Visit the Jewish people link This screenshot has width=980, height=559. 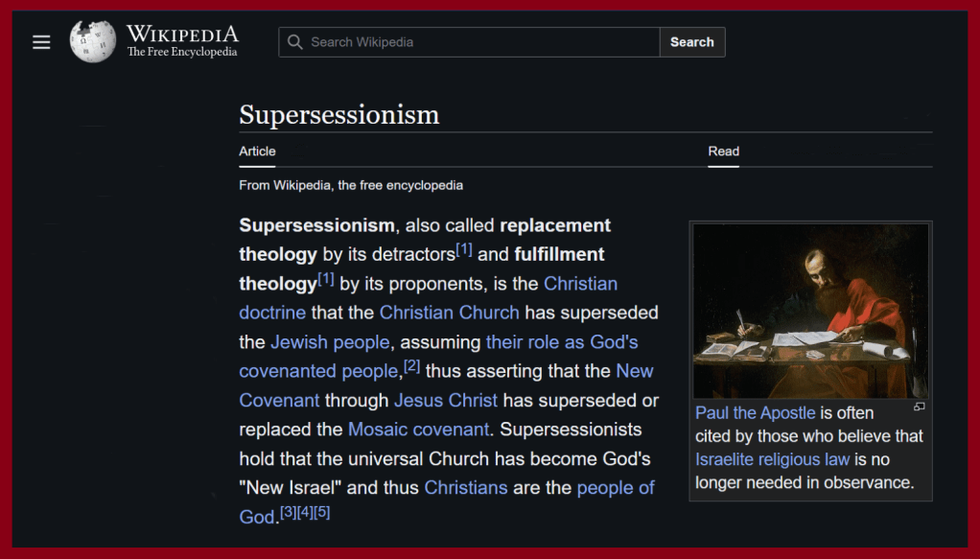point(330,342)
